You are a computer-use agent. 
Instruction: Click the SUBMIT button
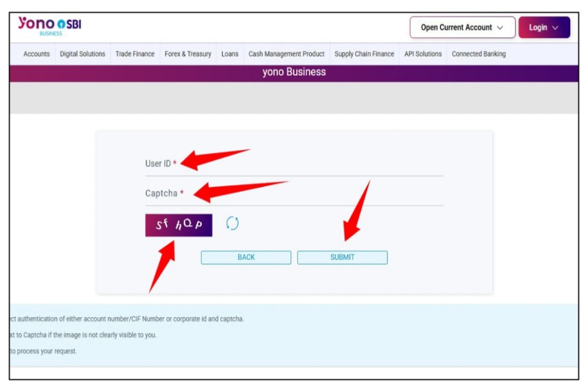point(342,258)
